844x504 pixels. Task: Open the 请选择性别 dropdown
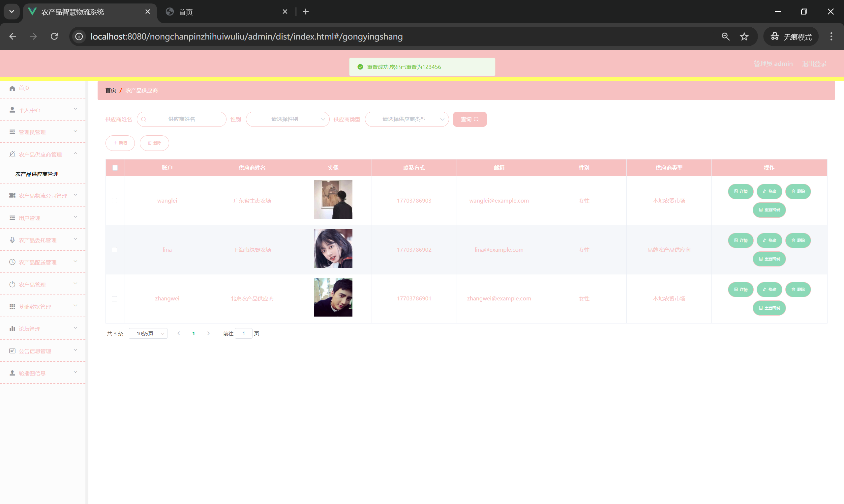(x=287, y=119)
